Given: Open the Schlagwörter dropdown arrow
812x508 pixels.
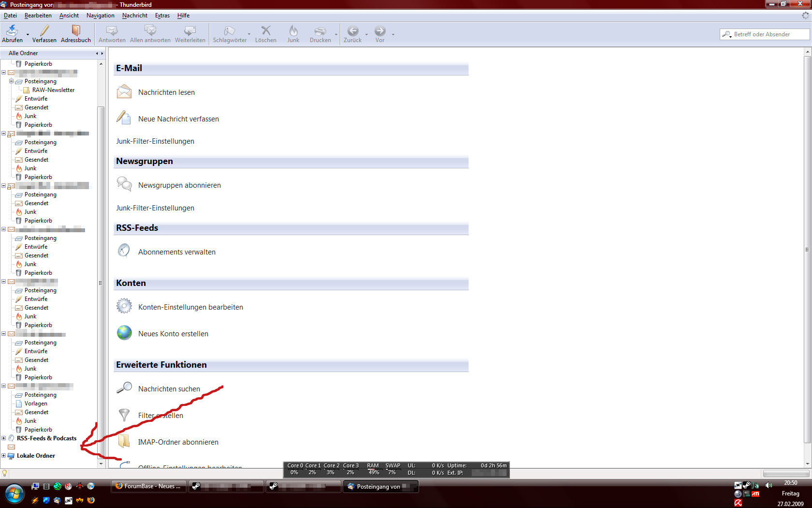Looking at the screenshot, I should coord(249,34).
